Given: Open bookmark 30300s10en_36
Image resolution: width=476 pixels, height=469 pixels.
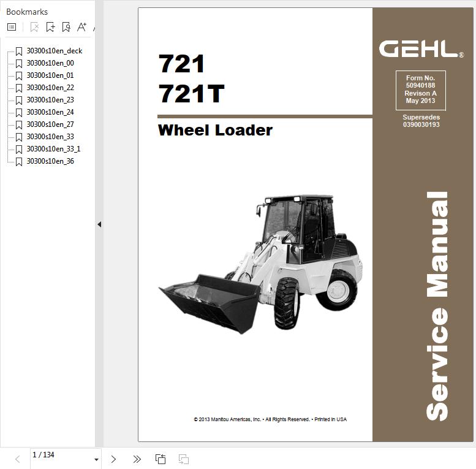Looking at the screenshot, I should [50, 161].
